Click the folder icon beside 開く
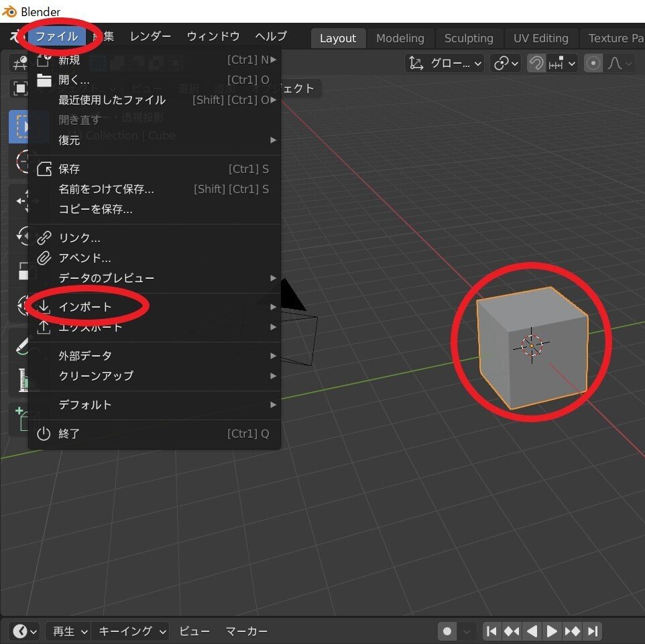 click(44, 80)
